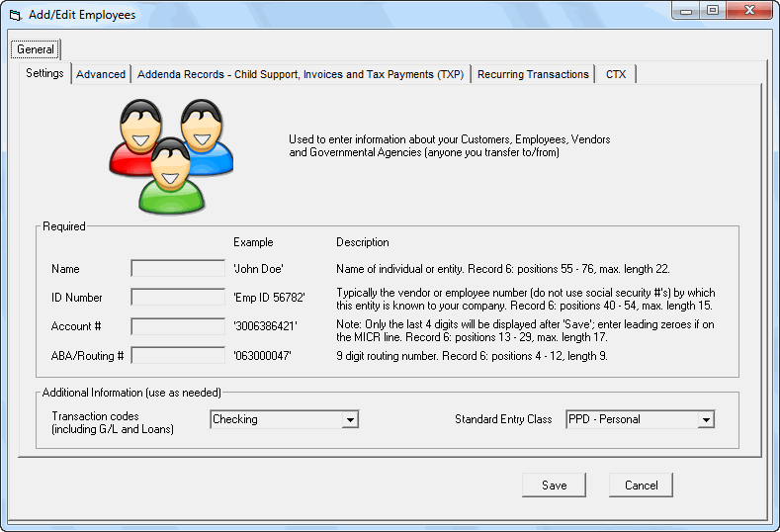This screenshot has height=532, width=780.
Task: Click the Name input field
Action: [178, 268]
